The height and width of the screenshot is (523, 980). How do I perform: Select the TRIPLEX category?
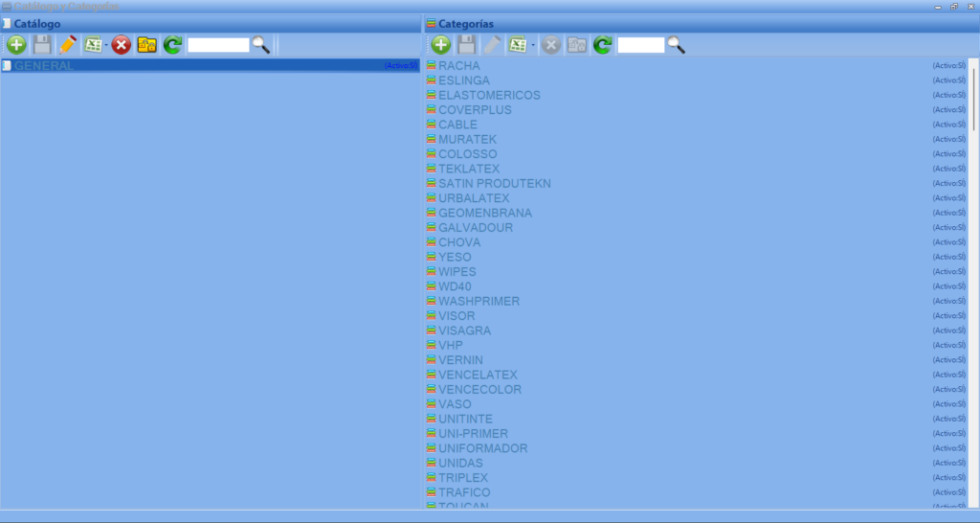pyautogui.click(x=697, y=477)
